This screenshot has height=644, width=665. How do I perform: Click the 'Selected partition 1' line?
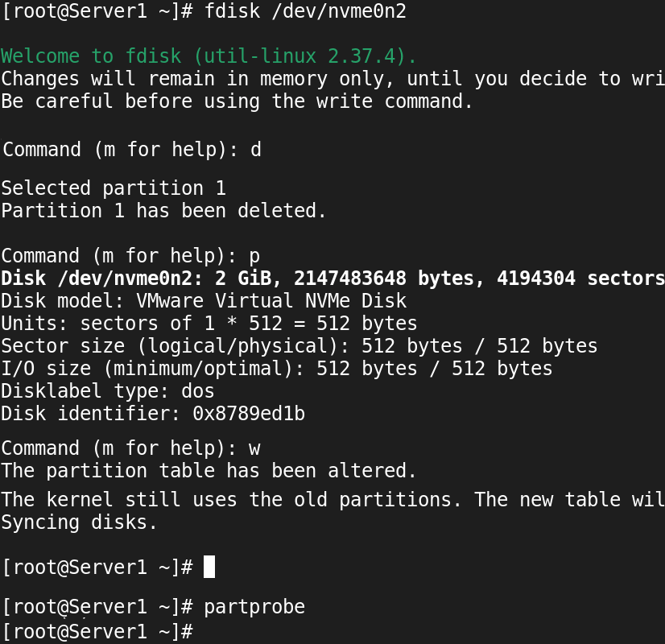click(x=114, y=188)
